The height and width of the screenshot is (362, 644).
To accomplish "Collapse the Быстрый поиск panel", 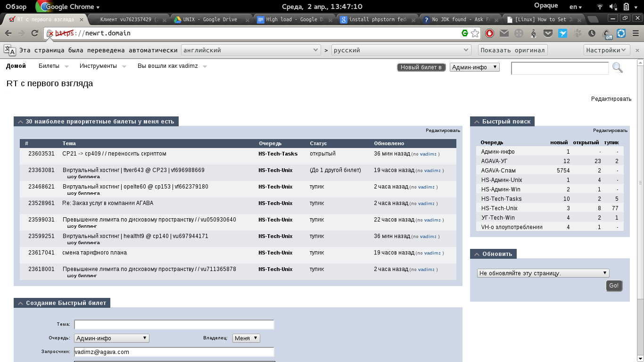I will pyautogui.click(x=477, y=122).
